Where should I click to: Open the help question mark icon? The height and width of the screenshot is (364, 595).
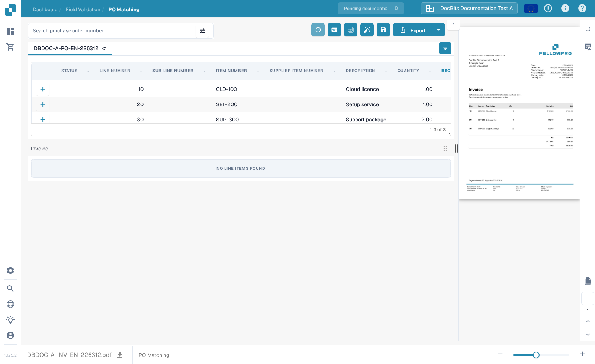pos(582,8)
